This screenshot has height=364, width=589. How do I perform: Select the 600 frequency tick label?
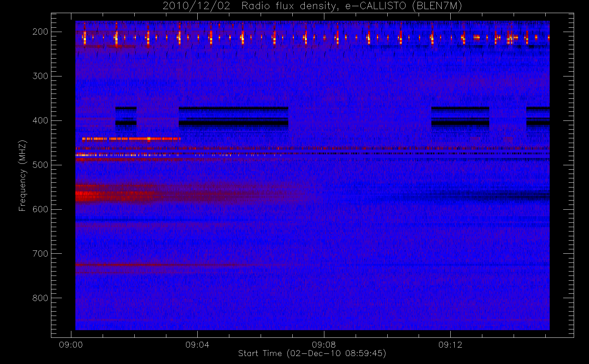coord(40,209)
